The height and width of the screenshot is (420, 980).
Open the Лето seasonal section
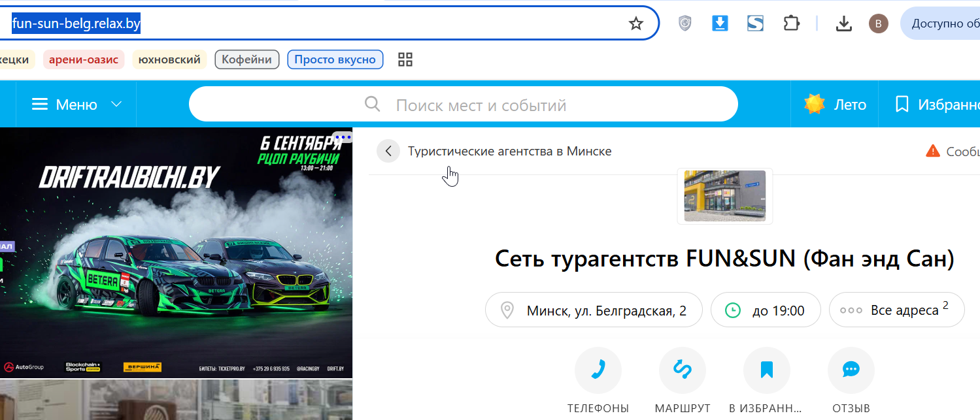click(x=835, y=105)
